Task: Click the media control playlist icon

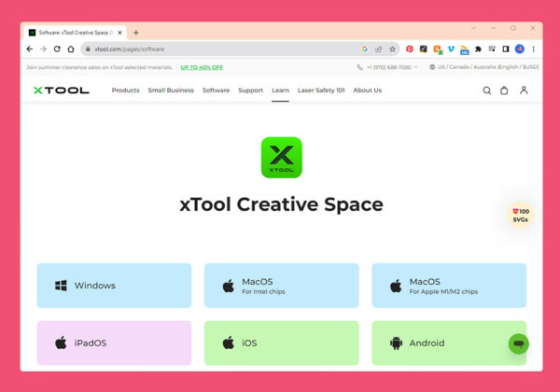Action: pos(492,49)
